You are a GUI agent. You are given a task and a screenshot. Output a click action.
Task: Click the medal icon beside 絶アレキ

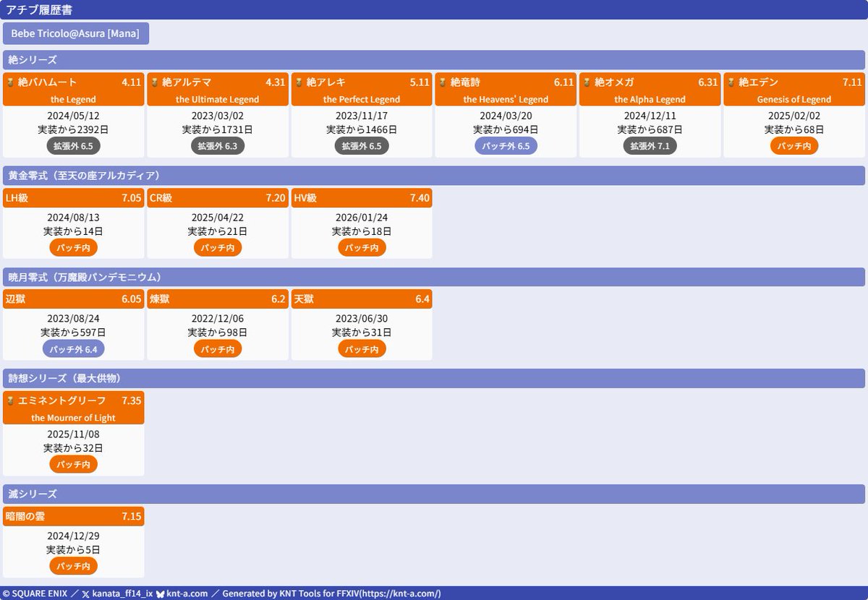pyautogui.click(x=299, y=82)
